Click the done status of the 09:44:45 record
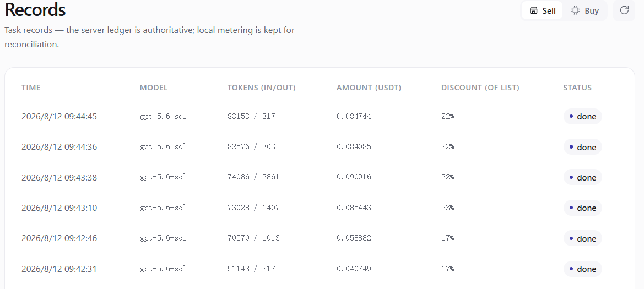This screenshot has height=289, width=644. pos(582,117)
